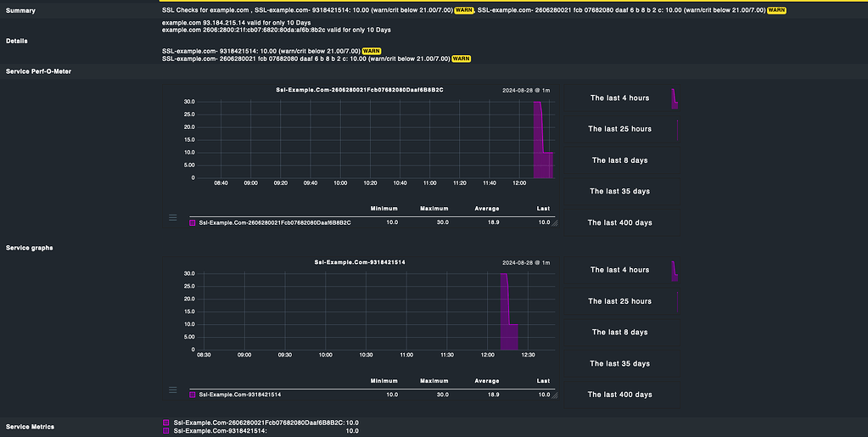
Task: Select 'The last 4 hours' for upper graph
Action: click(x=619, y=98)
